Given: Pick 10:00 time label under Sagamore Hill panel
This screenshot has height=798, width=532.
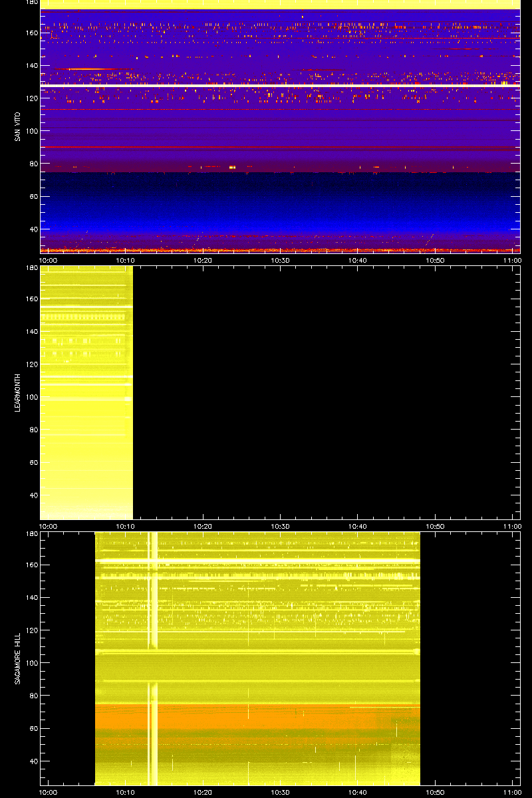Looking at the screenshot, I should pyautogui.click(x=48, y=793).
